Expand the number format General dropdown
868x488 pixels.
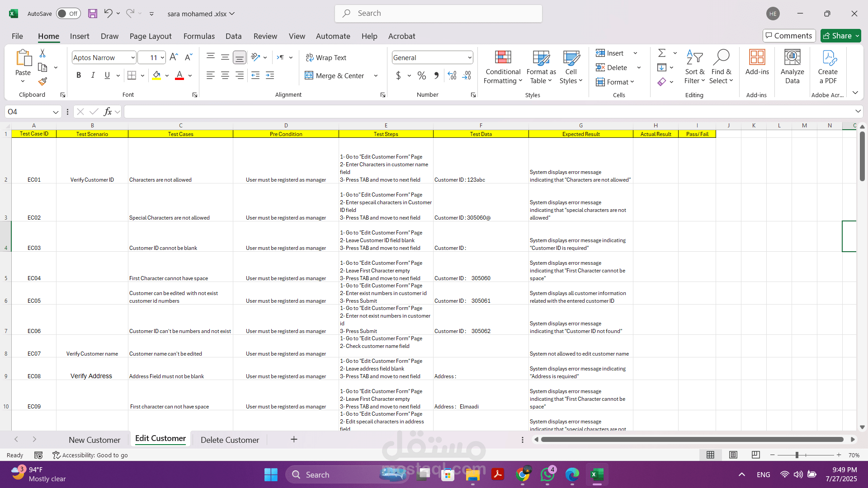470,57
